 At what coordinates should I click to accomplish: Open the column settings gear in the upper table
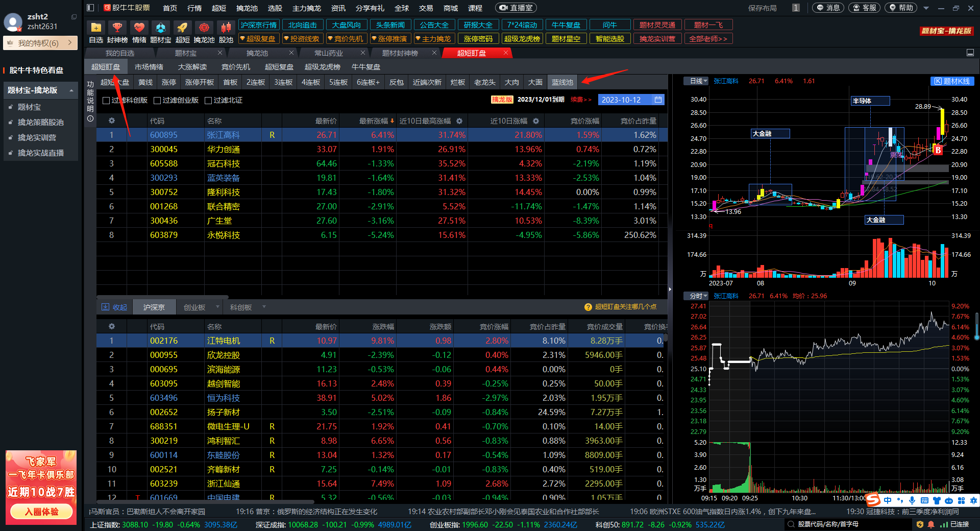[112, 121]
